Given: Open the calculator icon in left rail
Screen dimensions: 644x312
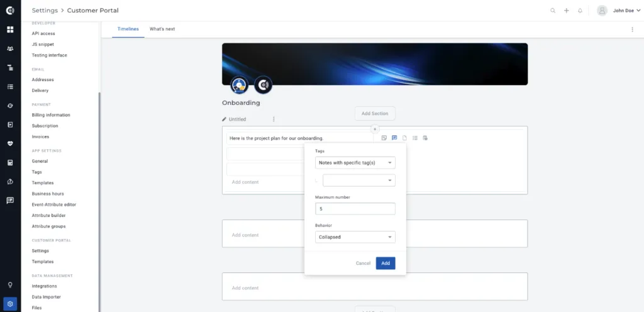Looking at the screenshot, I should tap(10, 162).
